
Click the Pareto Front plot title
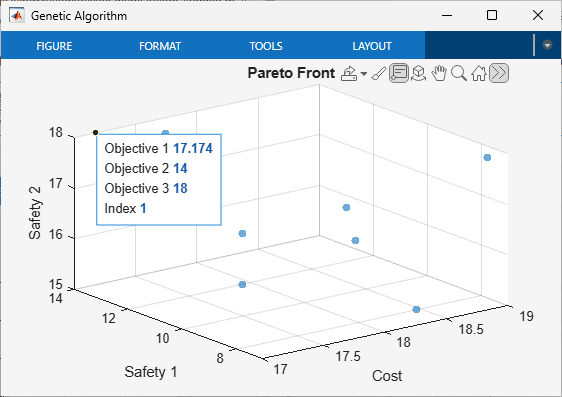pos(291,73)
